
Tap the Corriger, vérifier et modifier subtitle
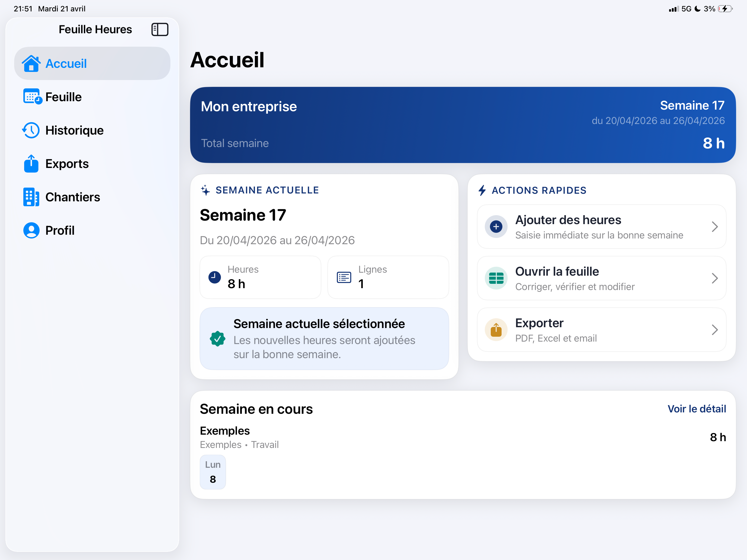[575, 287]
